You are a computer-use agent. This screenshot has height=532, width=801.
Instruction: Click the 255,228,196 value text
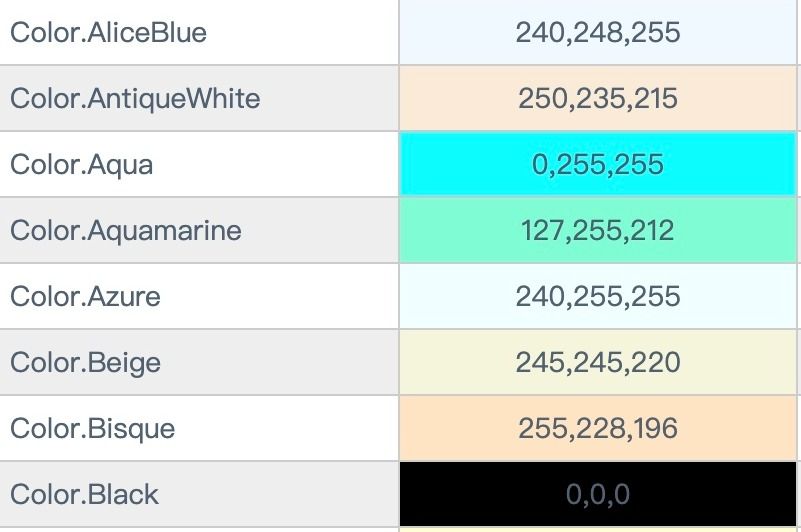tap(598, 428)
